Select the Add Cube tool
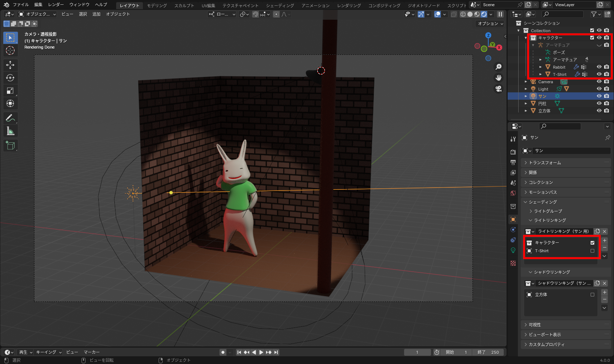614x364 pixels. (x=10, y=145)
